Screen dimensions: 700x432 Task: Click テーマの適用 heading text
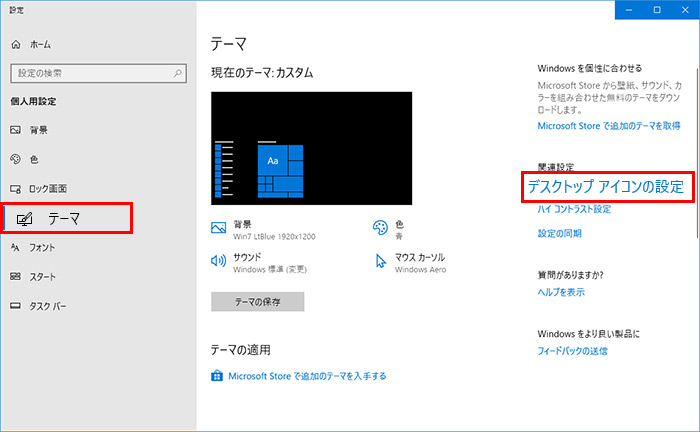[241, 350]
